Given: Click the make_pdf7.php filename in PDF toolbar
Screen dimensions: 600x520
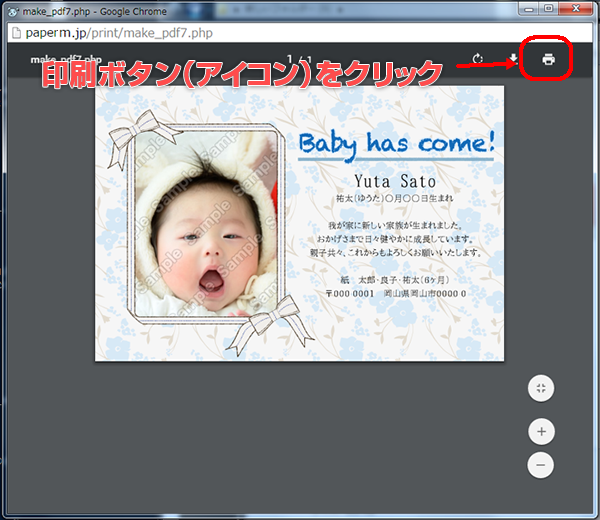Looking at the screenshot, I should [67, 57].
